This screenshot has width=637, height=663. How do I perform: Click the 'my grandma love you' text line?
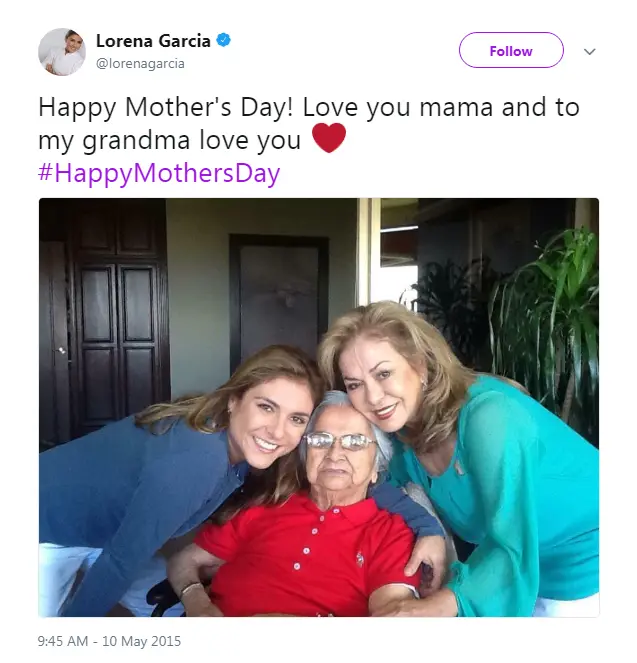pyautogui.click(x=170, y=140)
